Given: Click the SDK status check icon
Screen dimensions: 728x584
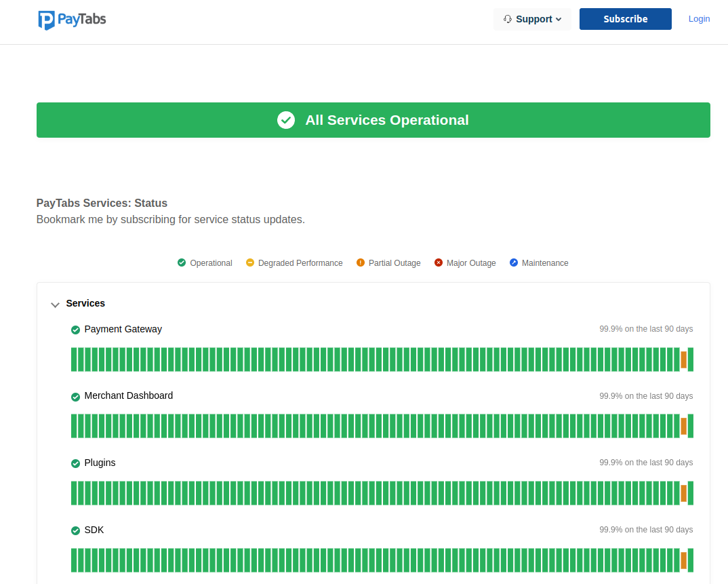Looking at the screenshot, I should [76, 530].
